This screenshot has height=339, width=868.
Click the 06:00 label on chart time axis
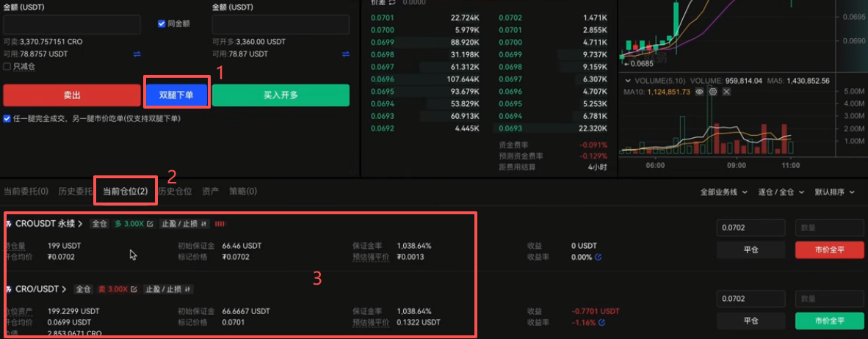[x=656, y=165]
